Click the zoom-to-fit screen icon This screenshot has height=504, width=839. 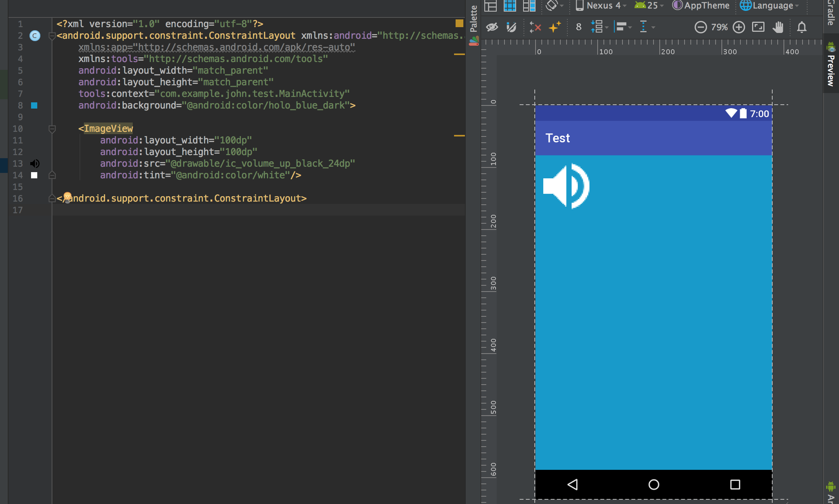[x=758, y=27]
